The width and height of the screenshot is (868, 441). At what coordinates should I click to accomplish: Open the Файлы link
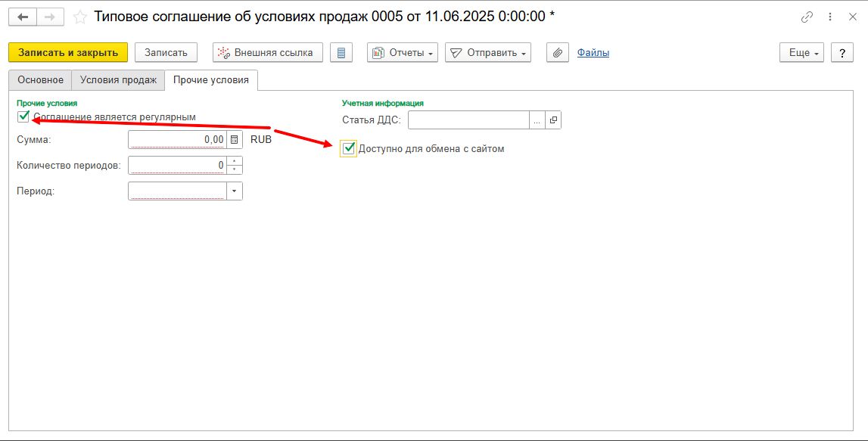(593, 52)
